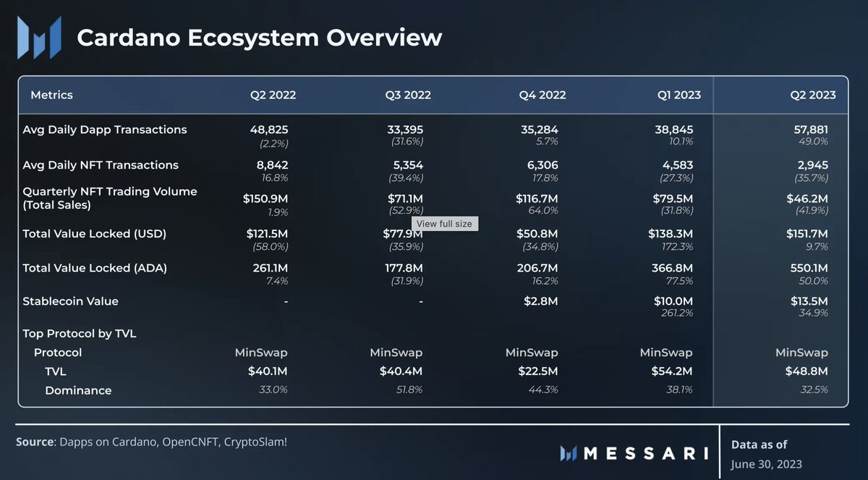Image resolution: width=868 pixels, height=480 pixels.
Task: Click the Q2 2023 column header
Action: point(813,95)
